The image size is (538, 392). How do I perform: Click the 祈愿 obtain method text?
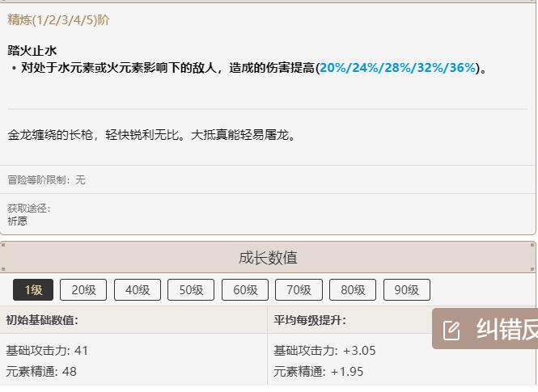(17, 221)
